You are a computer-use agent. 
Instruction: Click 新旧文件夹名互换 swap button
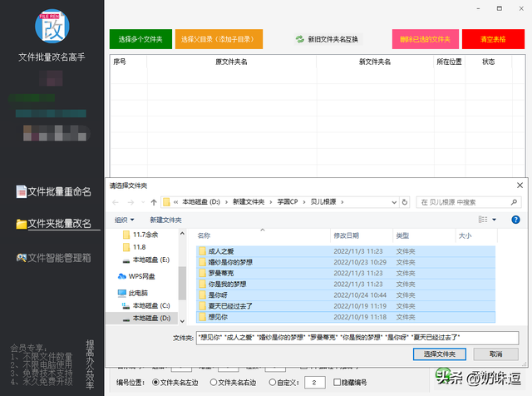[328, 39]
